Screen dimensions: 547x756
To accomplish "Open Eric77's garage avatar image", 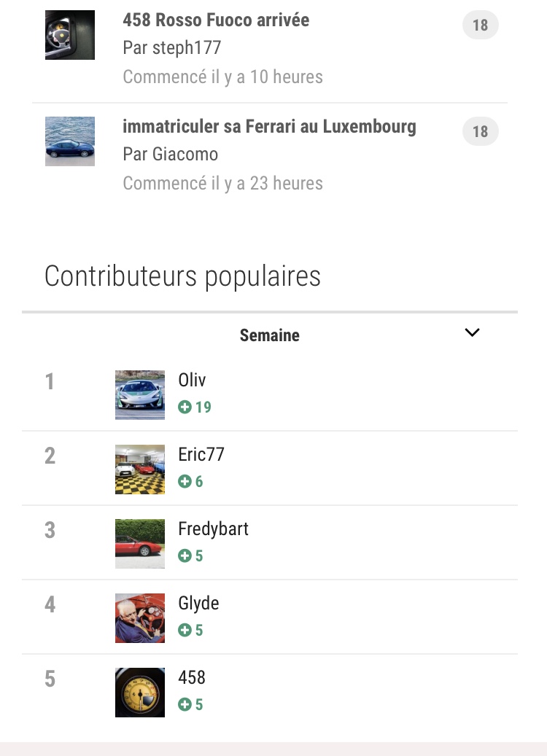I will click(140, 469).
